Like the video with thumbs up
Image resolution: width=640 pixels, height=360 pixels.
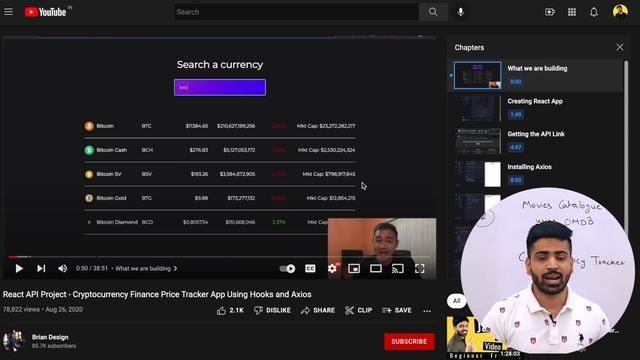tap(230, 311)
